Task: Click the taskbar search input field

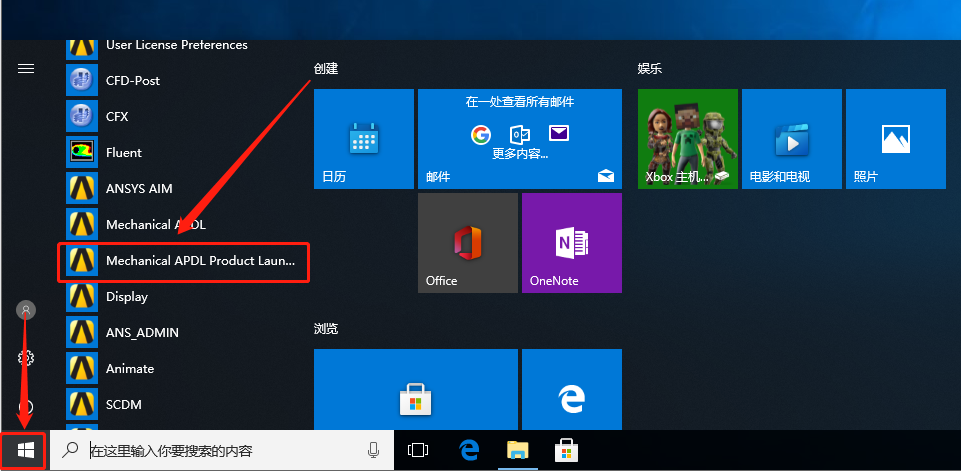Action: [222, 451]
